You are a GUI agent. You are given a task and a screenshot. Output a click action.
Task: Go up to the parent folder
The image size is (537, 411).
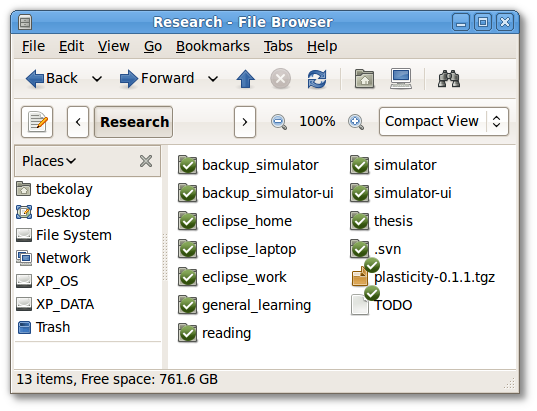(246, 78)
